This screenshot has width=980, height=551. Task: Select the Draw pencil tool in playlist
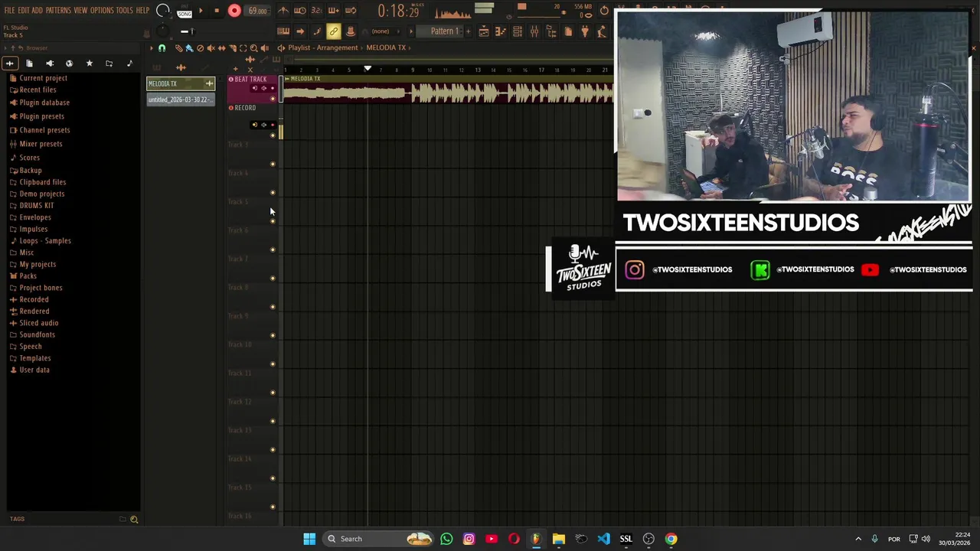(x=178, y=48)
